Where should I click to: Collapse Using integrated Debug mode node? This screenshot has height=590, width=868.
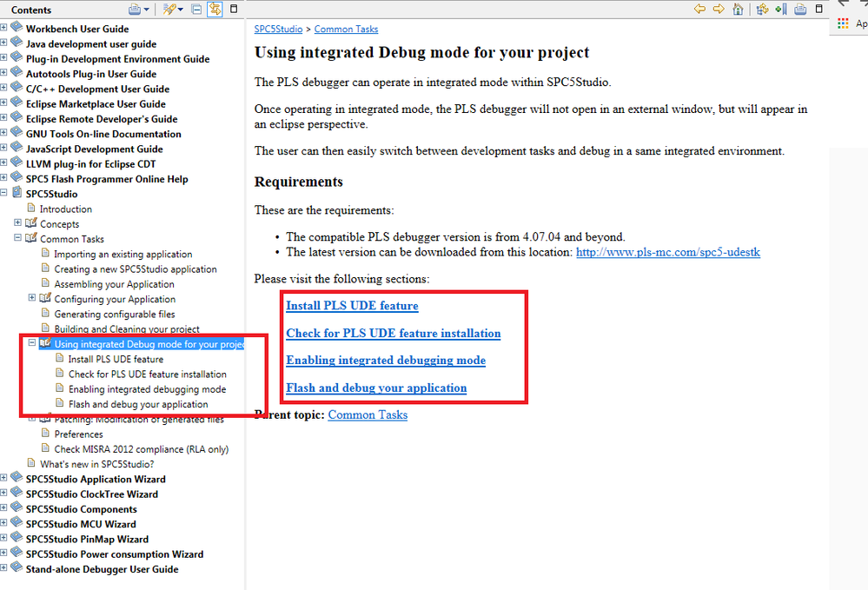(32, 342)
